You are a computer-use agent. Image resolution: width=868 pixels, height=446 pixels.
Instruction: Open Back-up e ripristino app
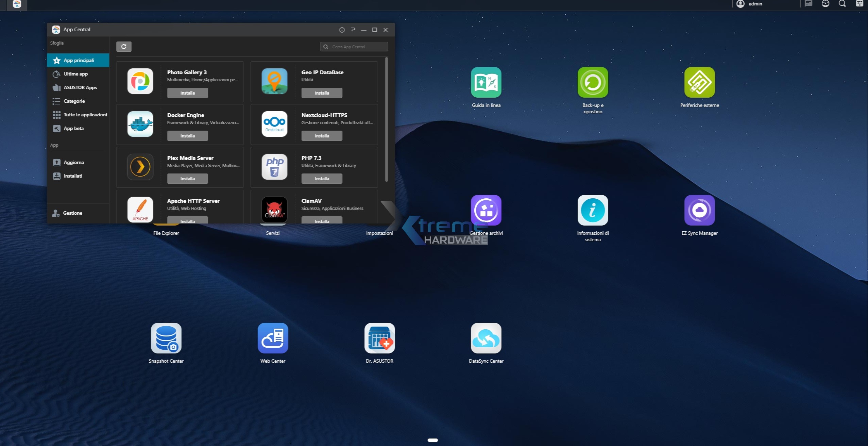(593, 82)
